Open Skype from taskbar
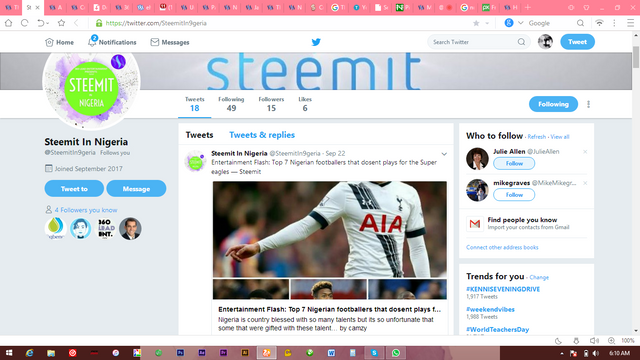This screenshot has height=360, width=640. (x=374, y=353)
